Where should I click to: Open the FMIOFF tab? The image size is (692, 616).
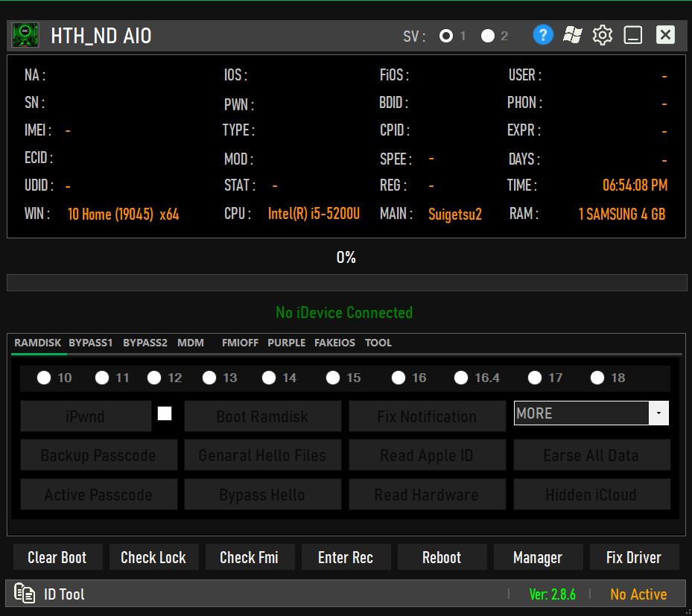(x=240, y=343)
